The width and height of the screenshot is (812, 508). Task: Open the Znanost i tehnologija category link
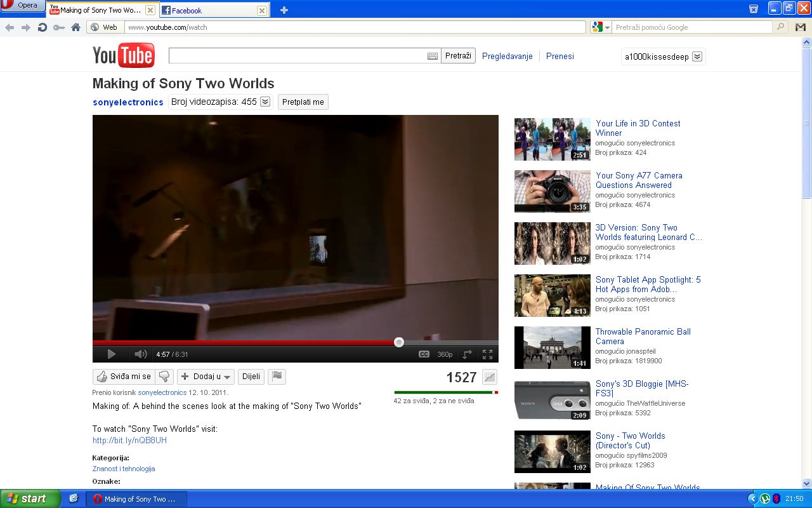coord(124,469)
